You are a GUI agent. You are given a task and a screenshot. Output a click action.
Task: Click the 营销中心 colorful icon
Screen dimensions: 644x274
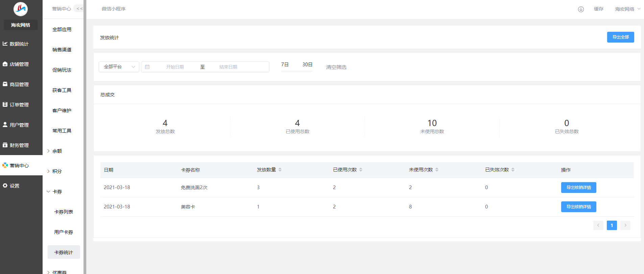click(5, 165)
